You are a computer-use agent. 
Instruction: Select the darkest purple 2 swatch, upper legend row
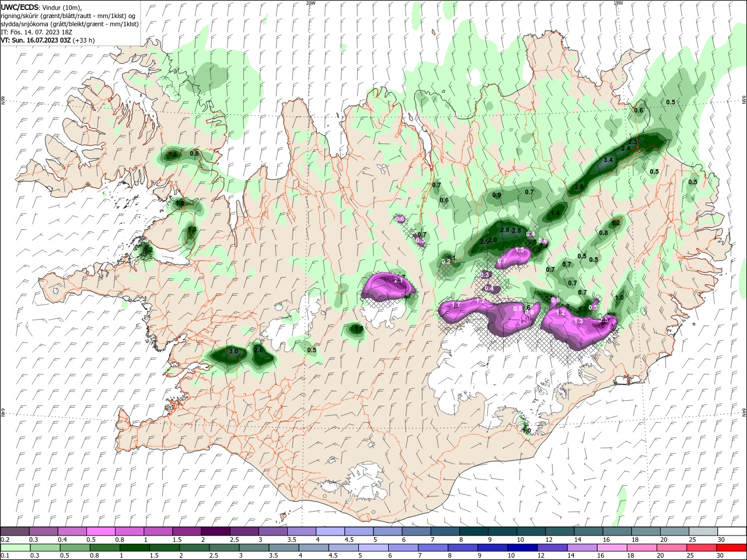tap(215, 531)
